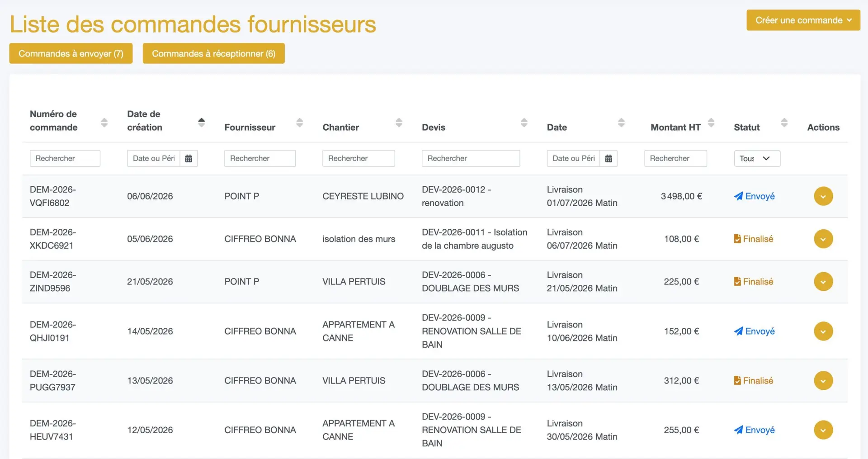
Task: Sort by Devis column arrows
Action: click(x=524, y=123)
